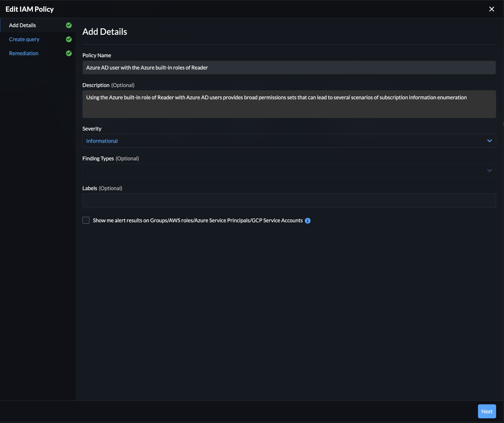The width and height of the screenshot is (504, 423).
Task: Click the green checkmark beside Remediation
Action: click(x=69, y=53)
